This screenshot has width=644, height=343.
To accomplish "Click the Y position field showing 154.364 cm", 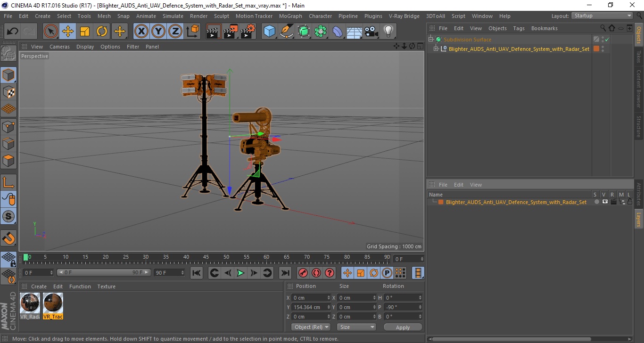I will tap(311, 307).
